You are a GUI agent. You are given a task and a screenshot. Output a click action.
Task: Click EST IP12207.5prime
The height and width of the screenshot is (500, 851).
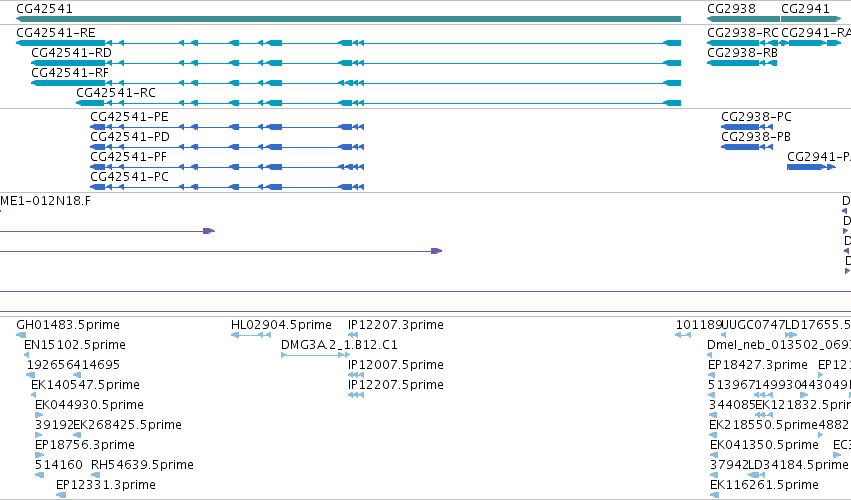pyautogui.click(x=396, y=385)
